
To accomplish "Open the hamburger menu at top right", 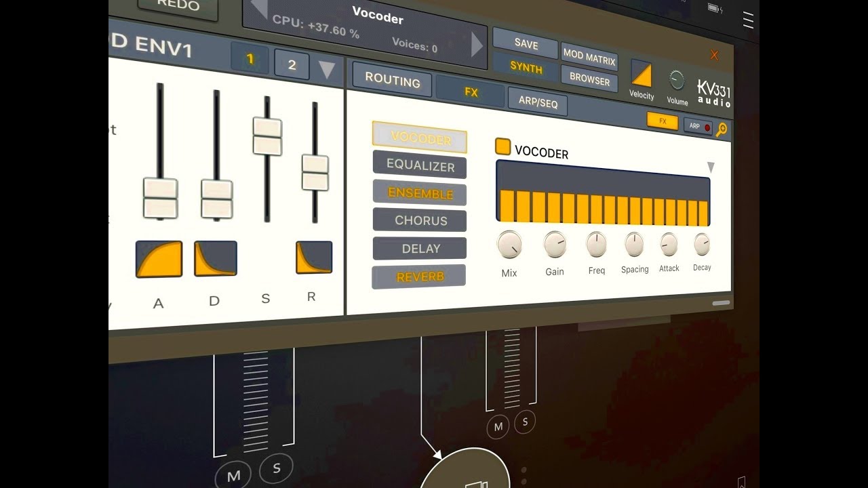I will click(748, 20).
